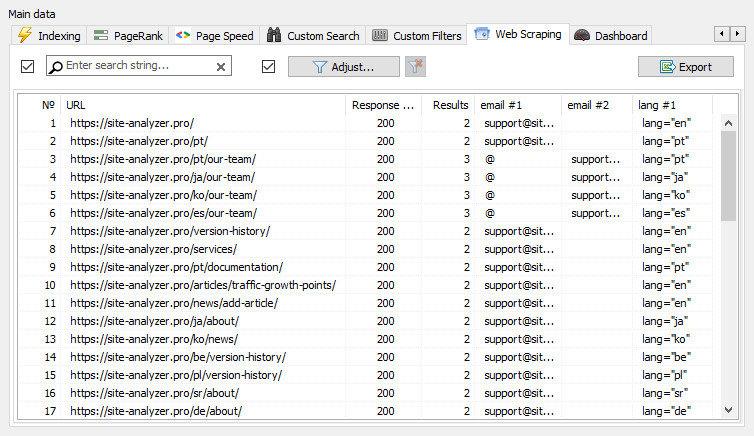The width and height of the screenshot is (754, 436).
Task: Select URL https://site-analyzer.pro/pl/version-history/
Action: pos(176,375)
